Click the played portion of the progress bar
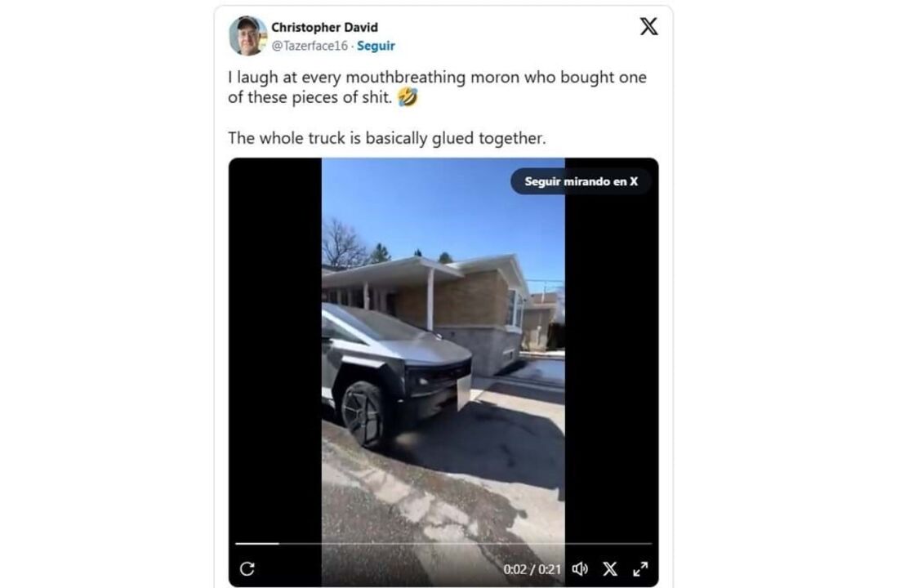Image resolution: width=900 pixels, height=588 pixels. [257, 543]
